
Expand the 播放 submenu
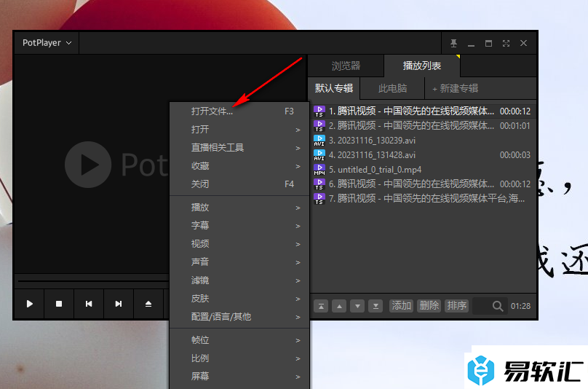click(240, 208)
